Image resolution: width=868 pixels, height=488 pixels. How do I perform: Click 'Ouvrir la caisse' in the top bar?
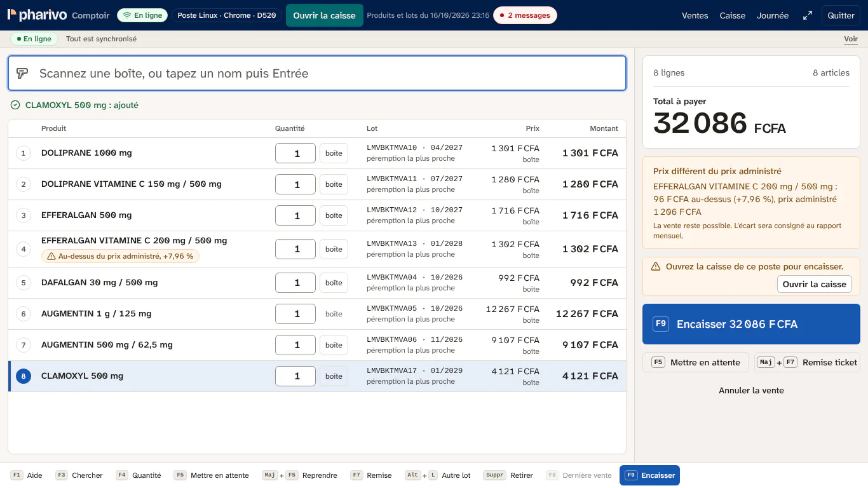click(x=324, y=15)
